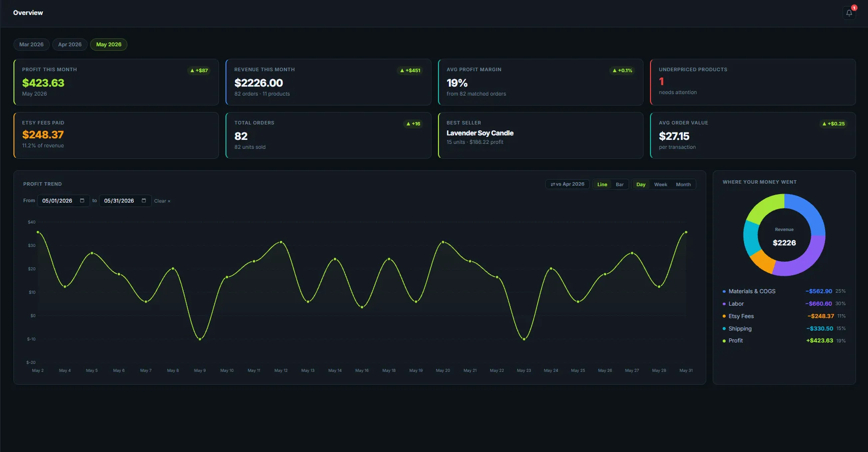Click the Overview page title

(28, 13)
